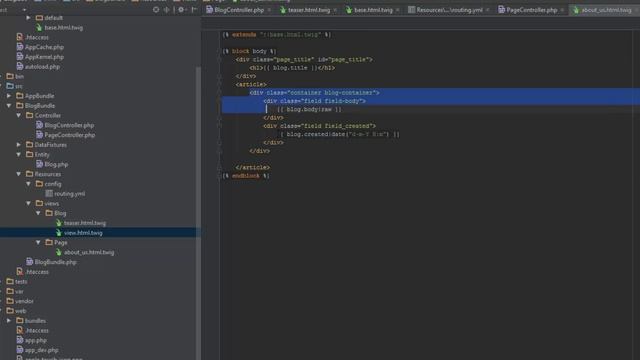Select Blog.php under Entity

pyautogui.click(x=56, y=164)
